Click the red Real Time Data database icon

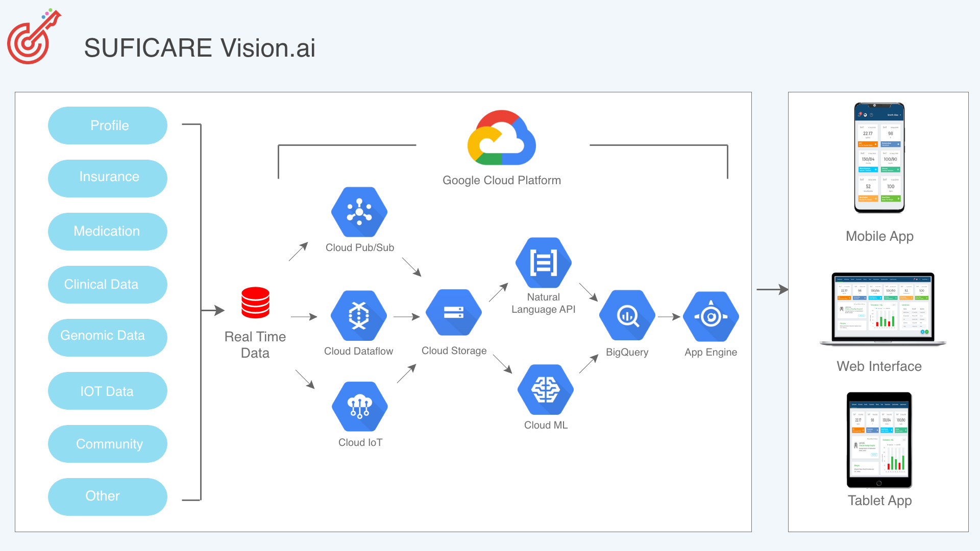tap(255, 303)
